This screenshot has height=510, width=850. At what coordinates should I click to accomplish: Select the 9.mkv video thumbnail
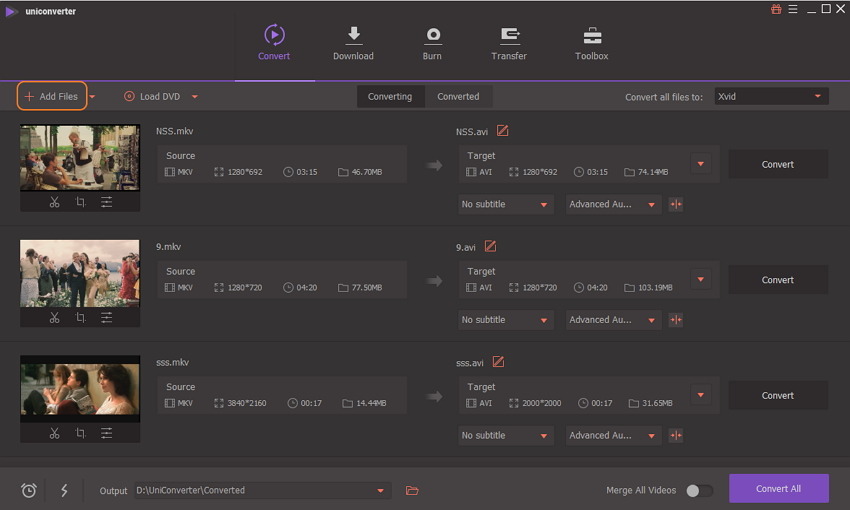point(80,274)
